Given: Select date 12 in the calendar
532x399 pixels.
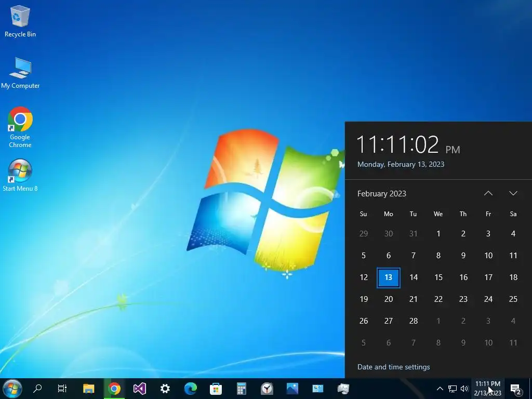Looking at the screenshot, I should point(364,277).
